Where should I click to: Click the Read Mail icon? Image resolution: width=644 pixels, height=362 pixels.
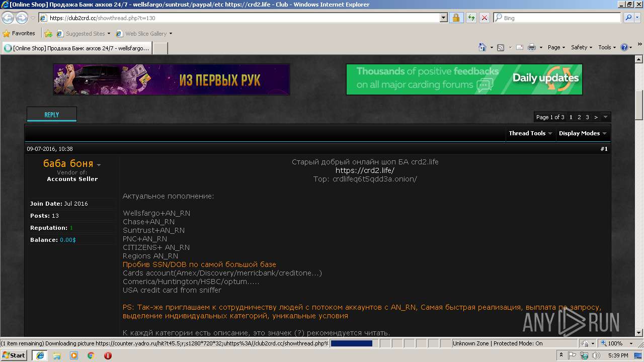(519, 47)
